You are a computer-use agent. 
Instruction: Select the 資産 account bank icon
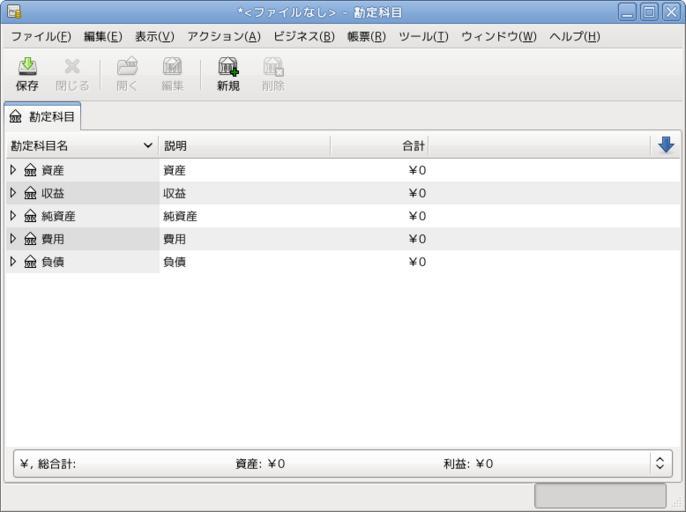[x=30, y=171]
